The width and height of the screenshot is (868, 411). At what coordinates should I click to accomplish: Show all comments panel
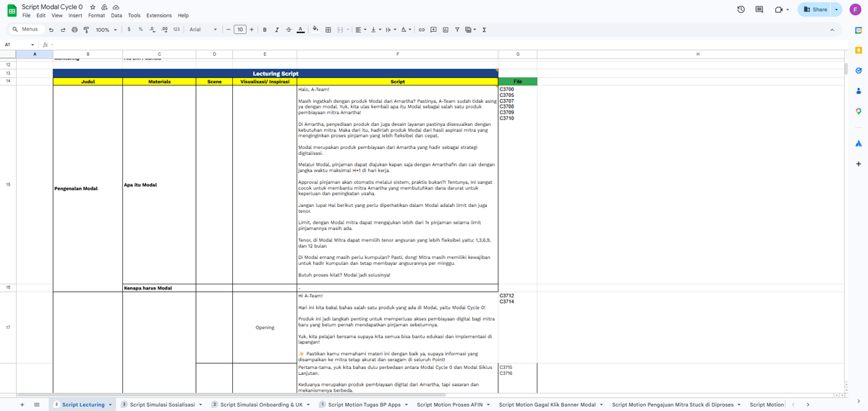pos(759,9)
